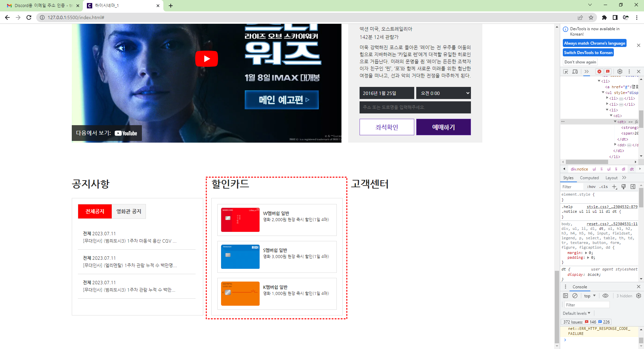The height and width of the screenshot is (349, 644).
Task: Click Switch DevTools to Korean
Action: pos(588,53)
